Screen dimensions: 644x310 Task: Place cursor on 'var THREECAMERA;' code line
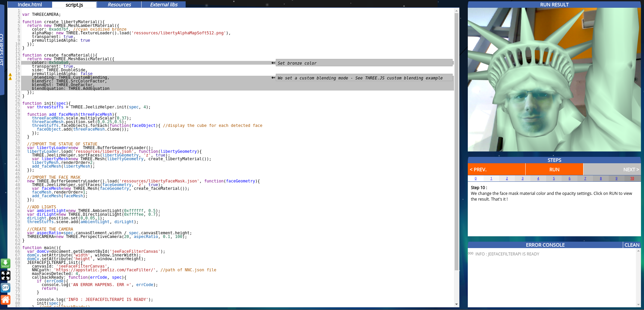pos(42,14)
